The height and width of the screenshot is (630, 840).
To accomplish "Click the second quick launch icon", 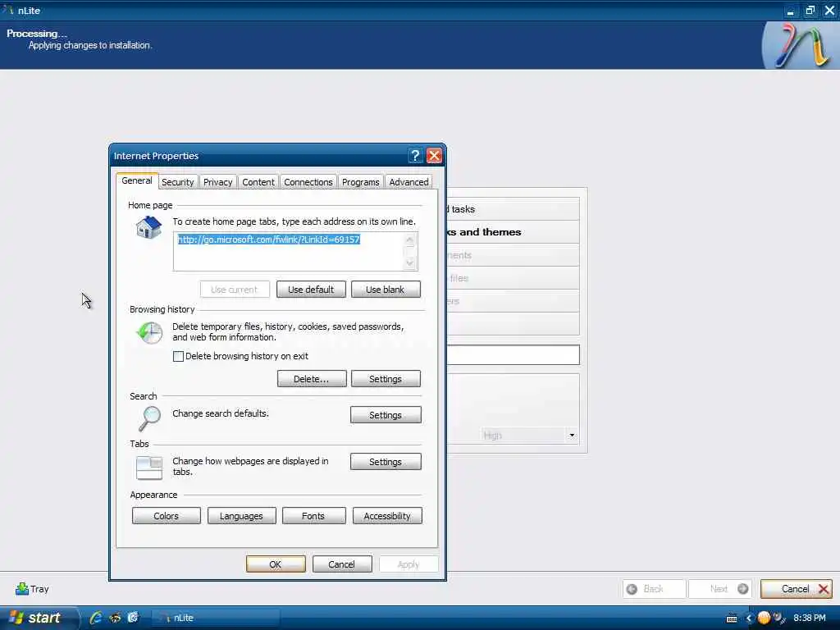I will [x=115, y=618].
